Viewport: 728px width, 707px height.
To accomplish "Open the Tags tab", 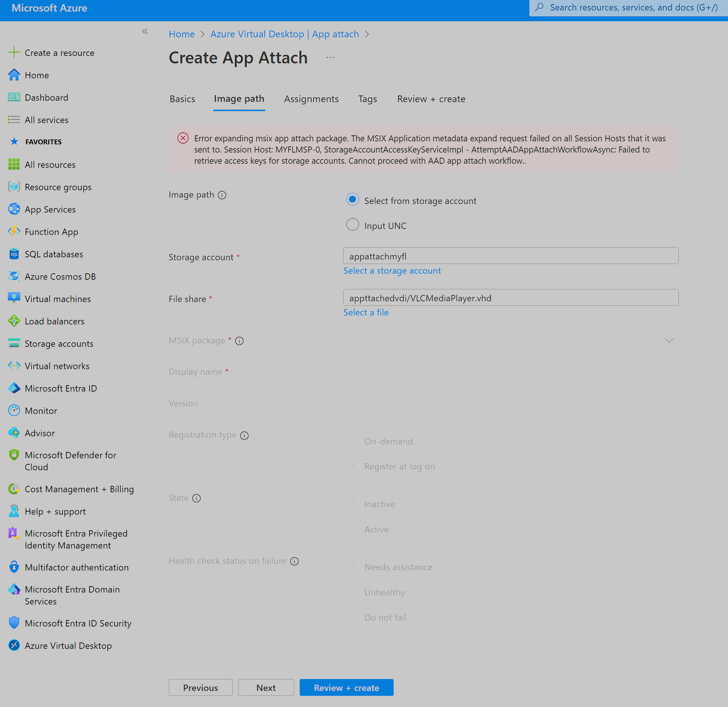I will pos(368,99).
